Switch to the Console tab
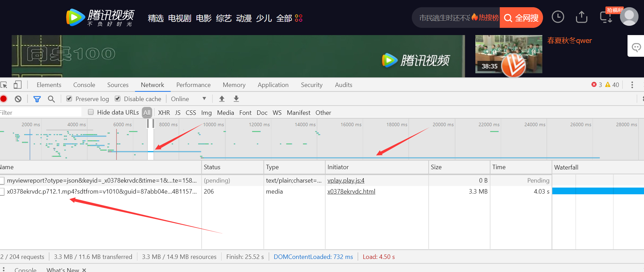This screenshot has width=644, height=272. (84, 85)
